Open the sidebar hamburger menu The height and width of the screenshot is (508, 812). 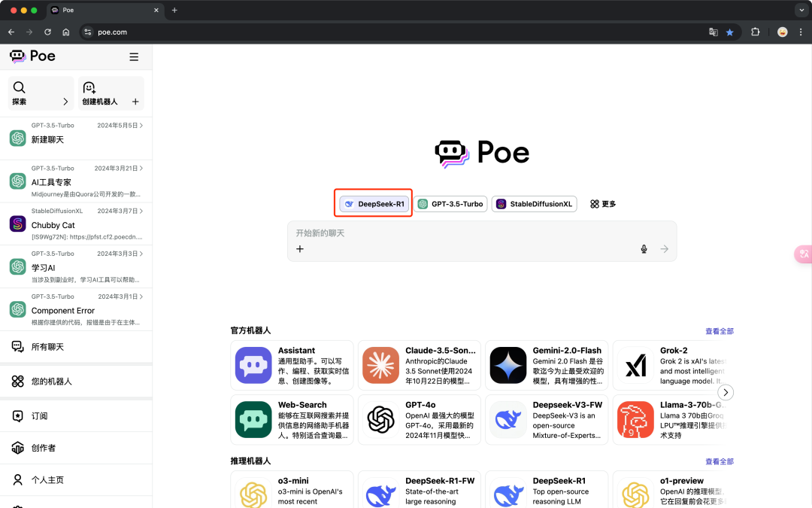134,56
